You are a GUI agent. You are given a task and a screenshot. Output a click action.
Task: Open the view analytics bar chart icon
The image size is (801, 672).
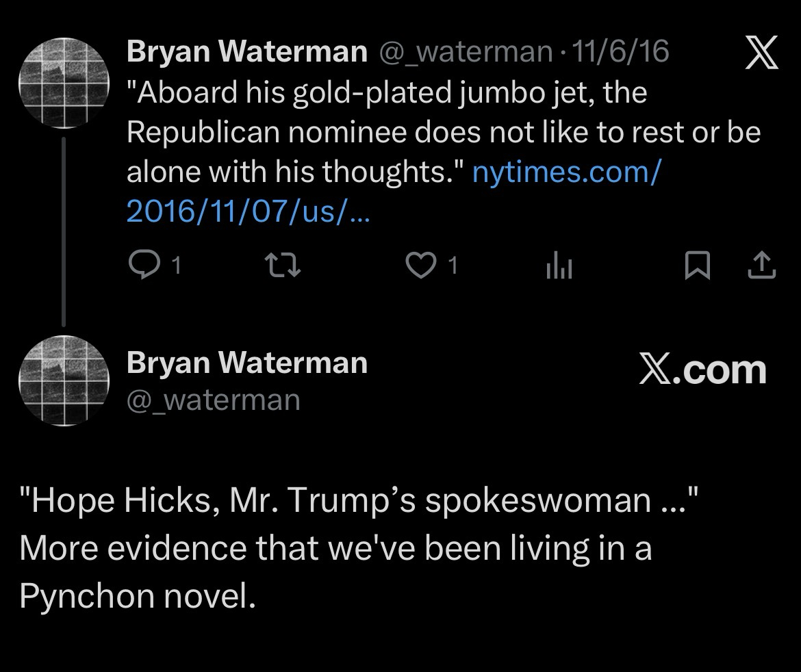pyautogui.click(x=559, y=268)
